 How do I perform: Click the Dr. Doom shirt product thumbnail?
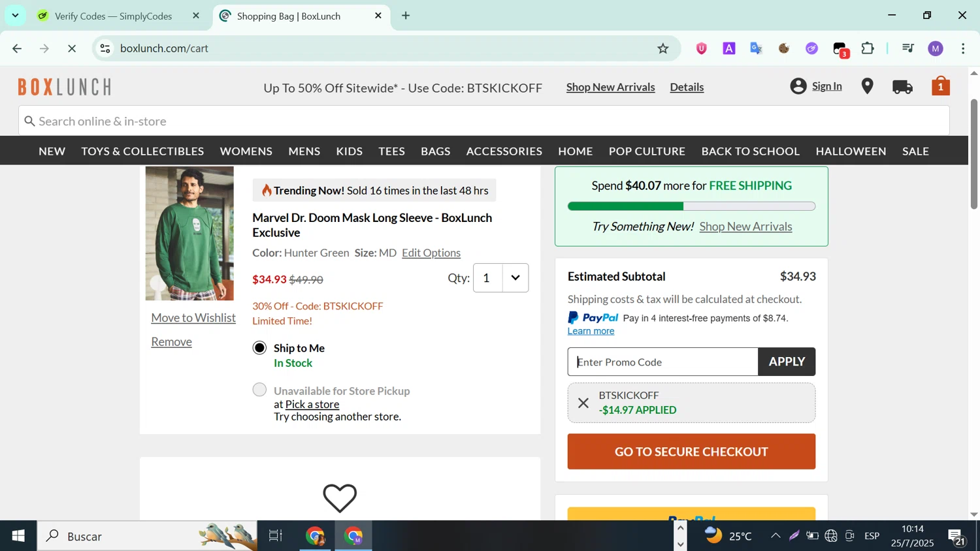tap(189, 233)
